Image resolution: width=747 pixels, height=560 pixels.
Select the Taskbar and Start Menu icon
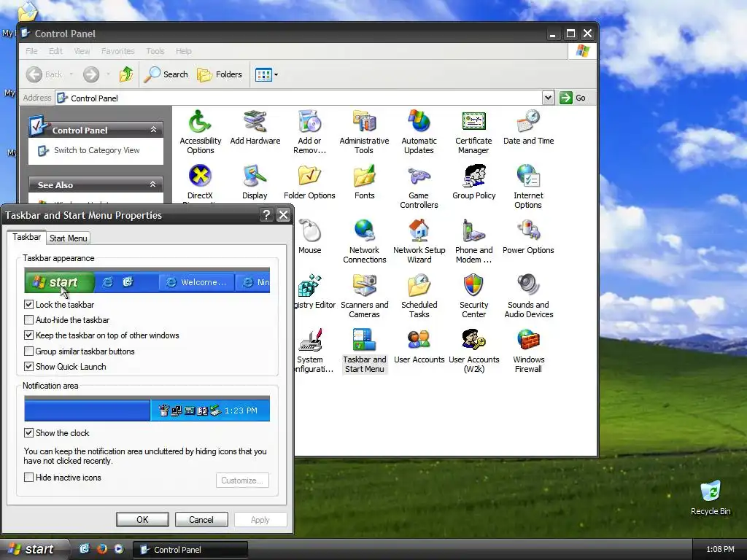pyautogui.click(x=365, y=351)
